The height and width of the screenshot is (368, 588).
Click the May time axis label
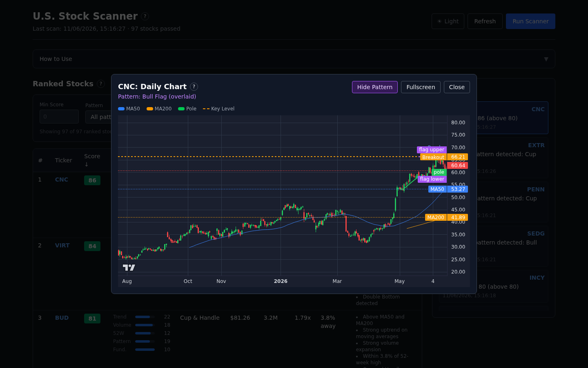pos(400,281)
